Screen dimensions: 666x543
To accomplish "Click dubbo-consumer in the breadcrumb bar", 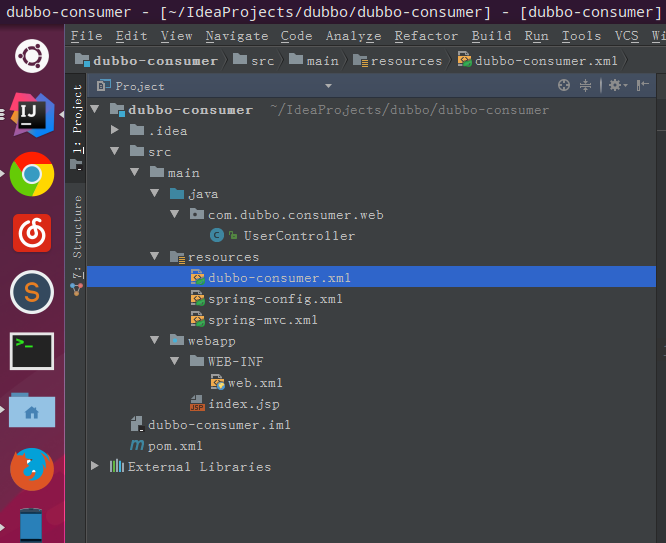I will click(147, 60).
